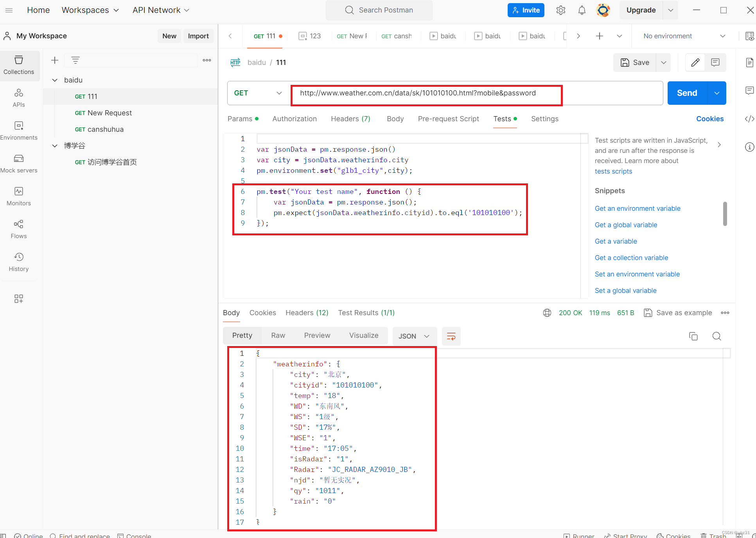
Task: Switch response view to Raw
Action: pyautogui.click(x=278, y=335)
